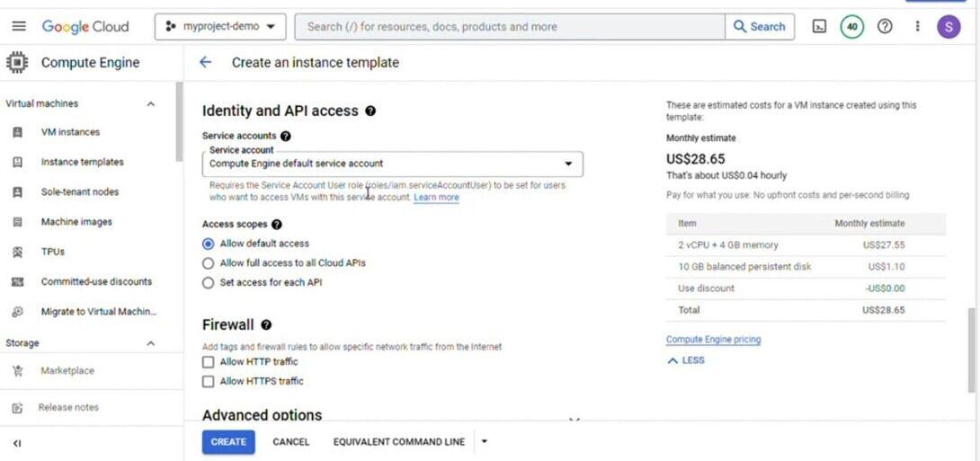
Task: Collapse the sidebar with bottom arrow icon
Action: (x=17, y=443)
